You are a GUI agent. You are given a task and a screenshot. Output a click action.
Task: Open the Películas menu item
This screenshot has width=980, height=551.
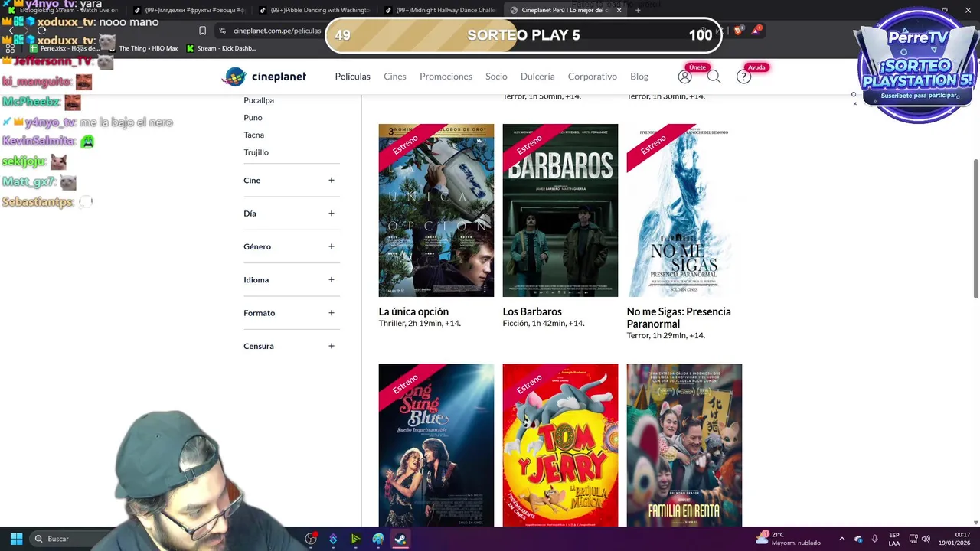point(352,77)
